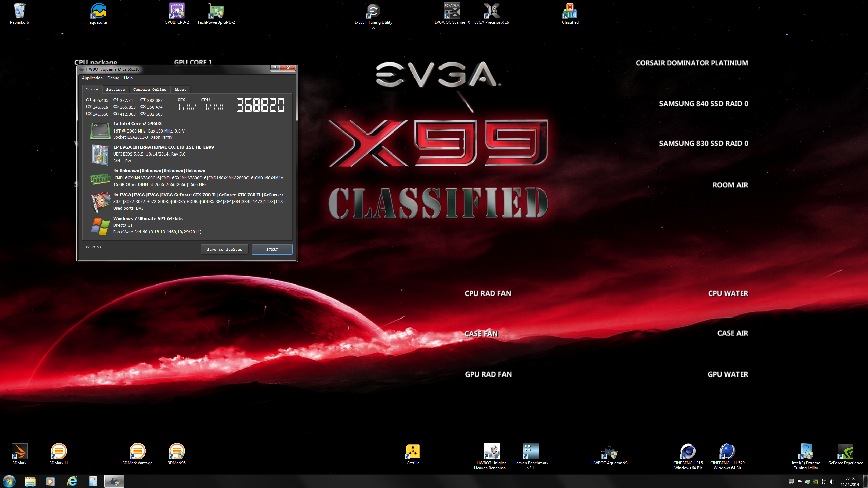Open Windows Media Player from taskbar
Screen dimensions: 868x488
point(51,481)
